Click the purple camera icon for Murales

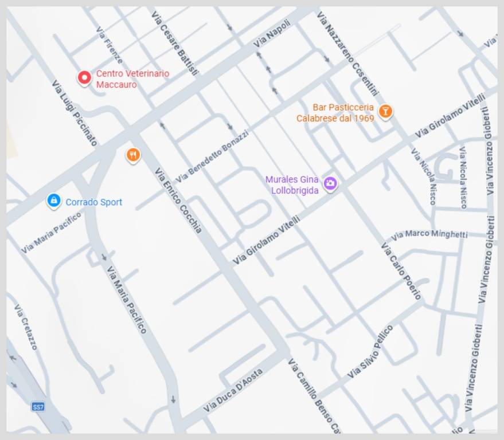pos(330,183)
